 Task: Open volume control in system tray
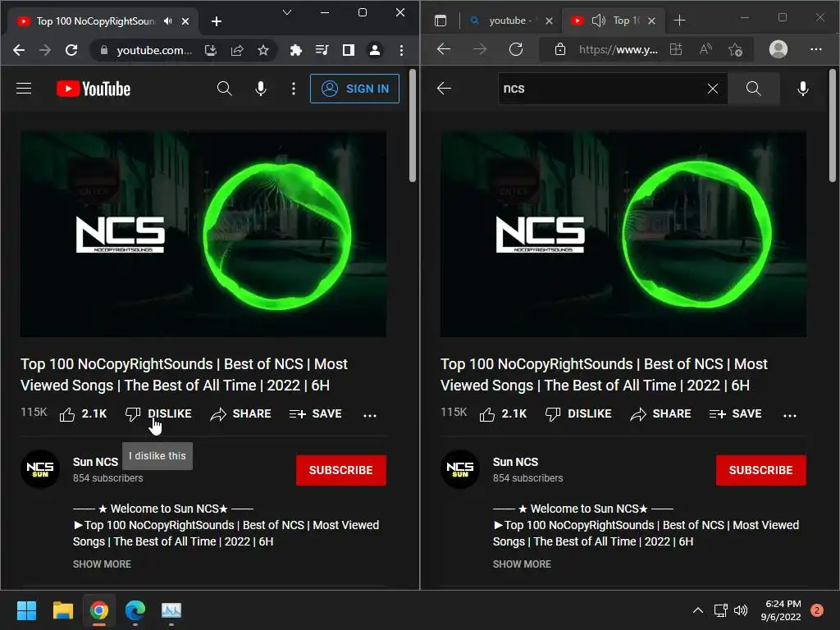click(x=741, y=610)
